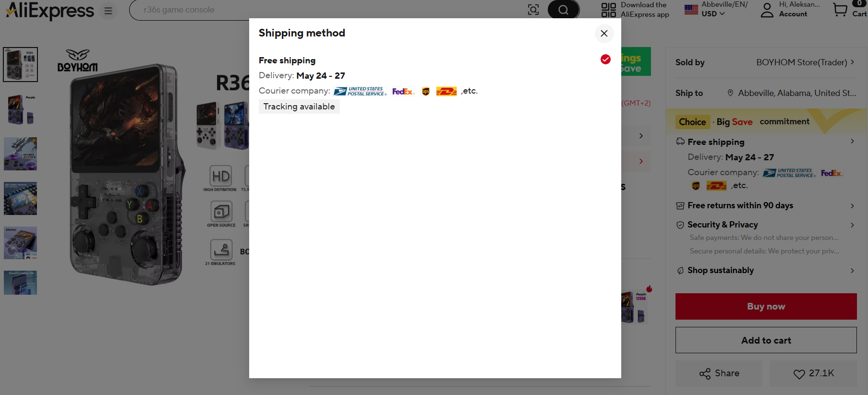868x395 pixels.
Task: Open the shopping cart icon
Action: [840, 10]
